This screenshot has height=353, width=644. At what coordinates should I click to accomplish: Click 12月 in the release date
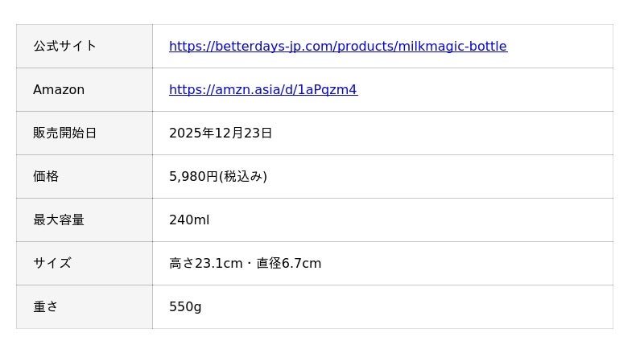(x=227, y=133)
